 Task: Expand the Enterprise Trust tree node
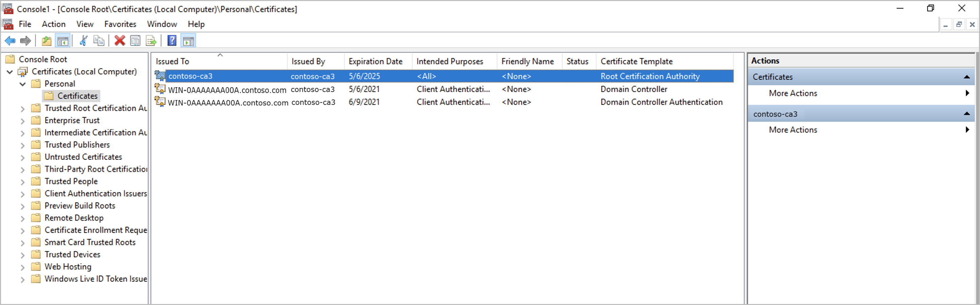(x=22, y=120)
